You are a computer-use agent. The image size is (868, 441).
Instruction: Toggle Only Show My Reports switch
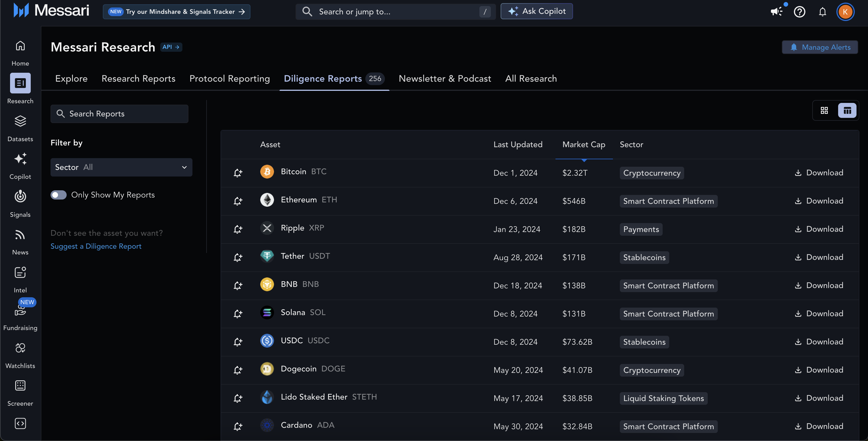tap(58, 195)
